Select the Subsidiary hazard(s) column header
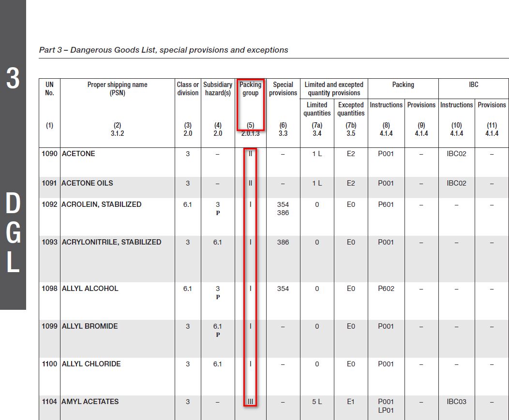The height and width of the screenshot is (420, 509). [218, 88]
